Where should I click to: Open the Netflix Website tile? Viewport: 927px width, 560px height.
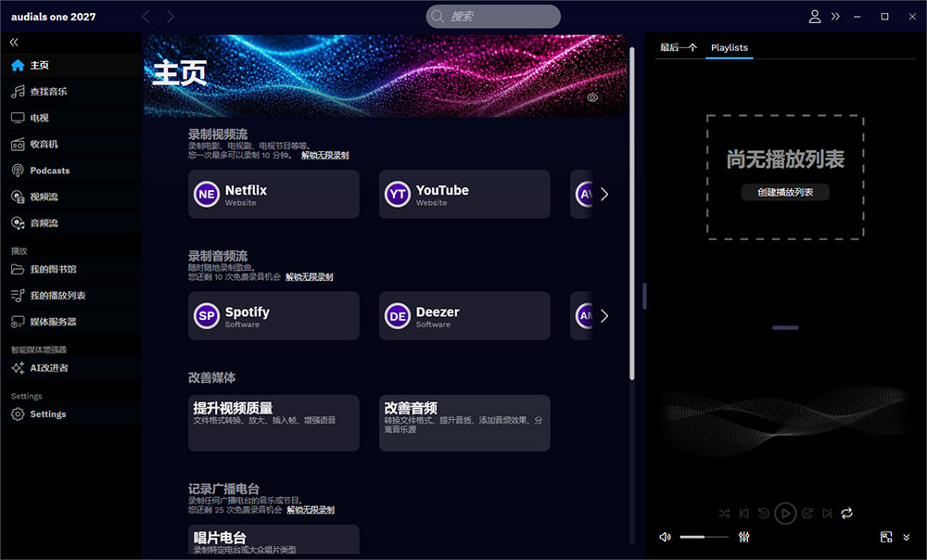(273, 194)
